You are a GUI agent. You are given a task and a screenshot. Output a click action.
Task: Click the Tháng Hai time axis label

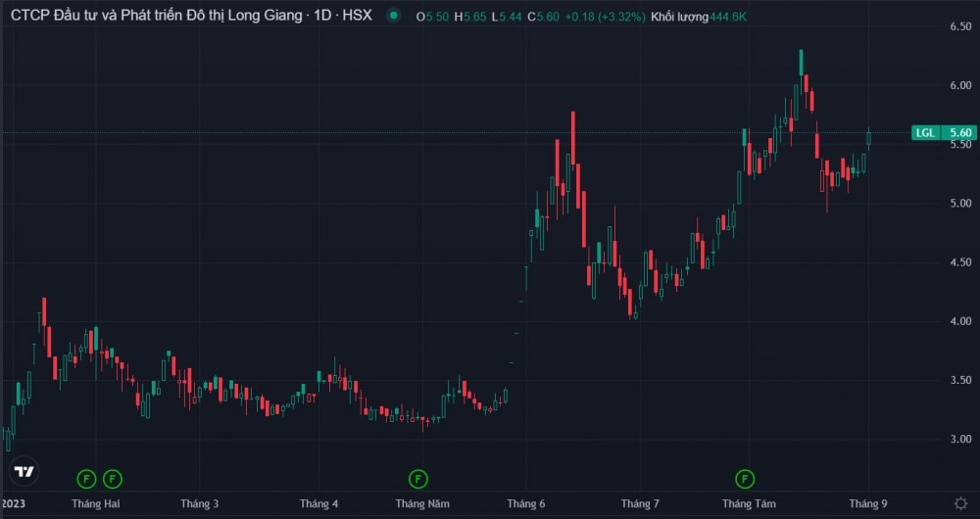point(96,503)
